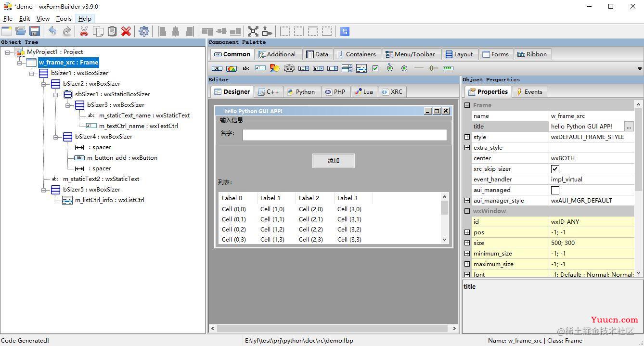Collapse the MyProject1 tree node
This screenshot has width=644, height=346.
point(8,52)
